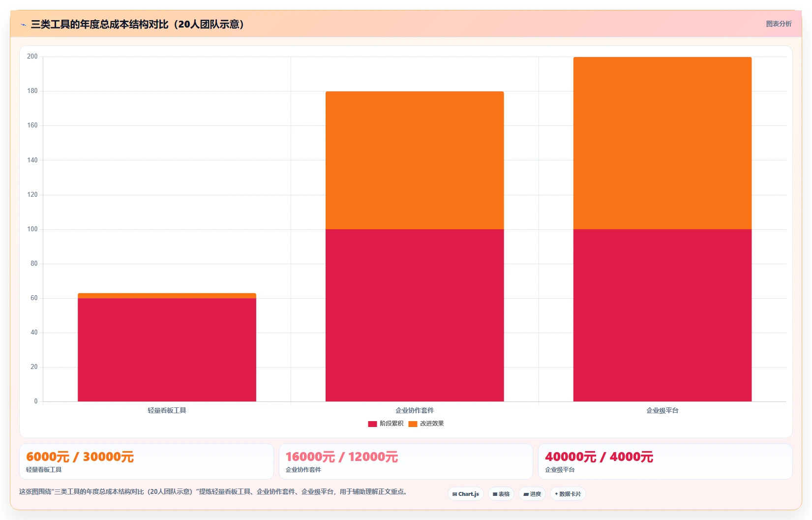
Task: Click the orange bar segment for 企业级平台
Action: 662,143
